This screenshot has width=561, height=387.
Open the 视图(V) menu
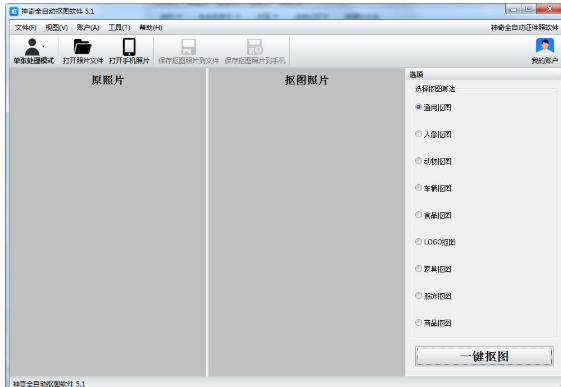click(57, 28)
